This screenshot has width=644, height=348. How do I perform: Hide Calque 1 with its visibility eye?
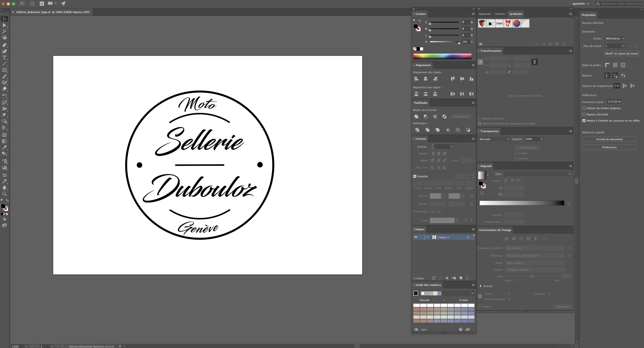pos(416,237)
